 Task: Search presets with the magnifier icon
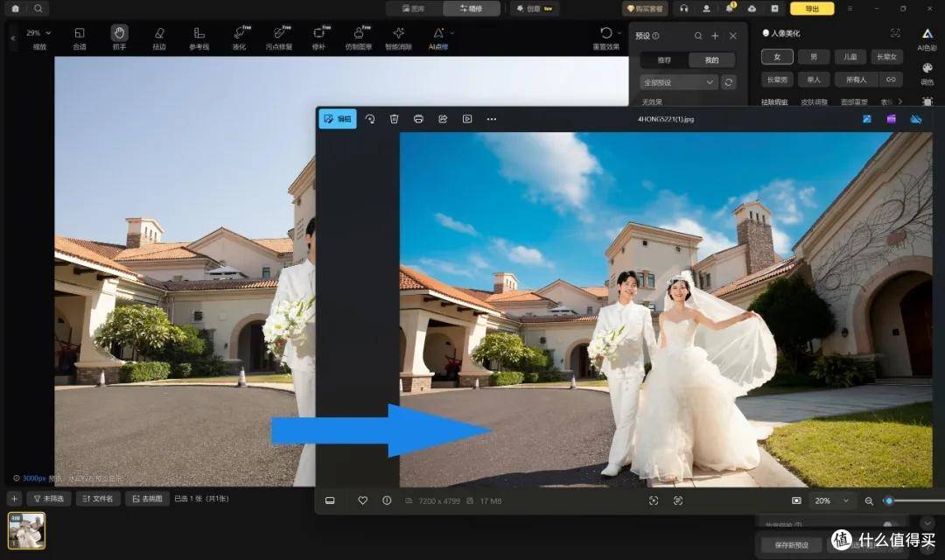698,36
